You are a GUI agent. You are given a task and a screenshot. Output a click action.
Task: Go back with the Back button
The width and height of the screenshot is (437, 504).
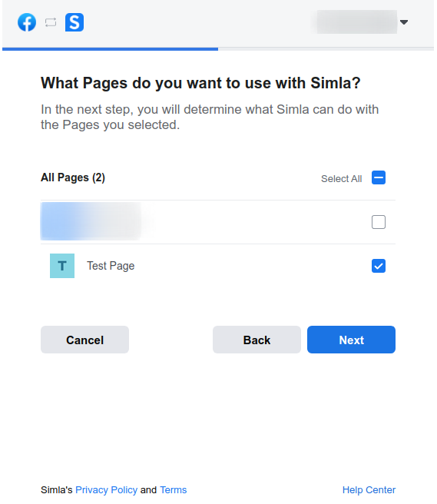[x=257, y=340]
